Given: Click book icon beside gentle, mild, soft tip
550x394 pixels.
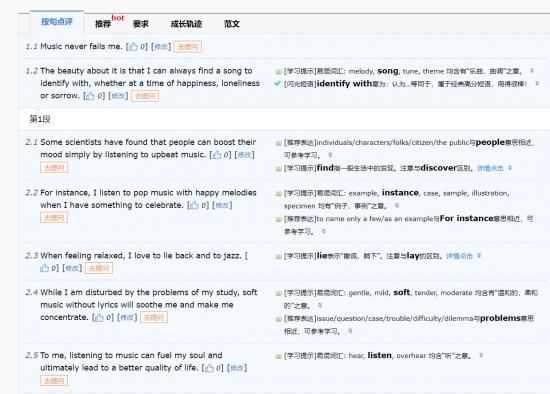Looking at the screenshot, I should tap(279, 293).
